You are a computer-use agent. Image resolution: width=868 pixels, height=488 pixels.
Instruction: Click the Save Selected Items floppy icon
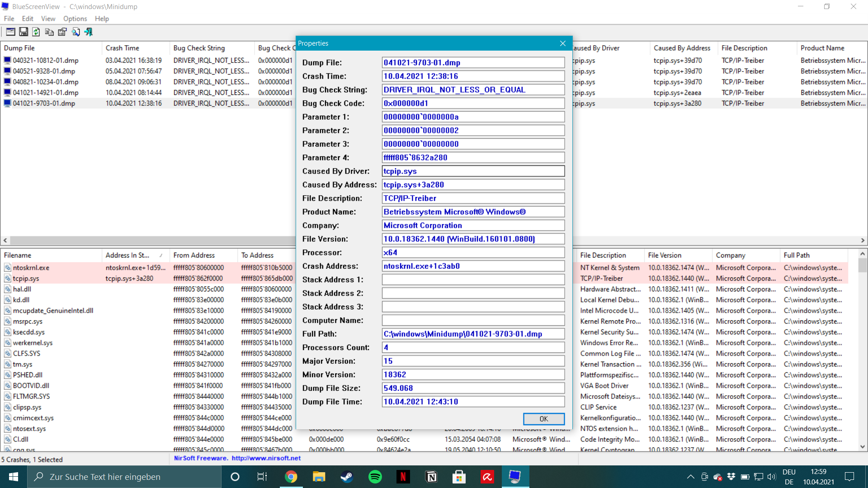click(x=24, y=32)
